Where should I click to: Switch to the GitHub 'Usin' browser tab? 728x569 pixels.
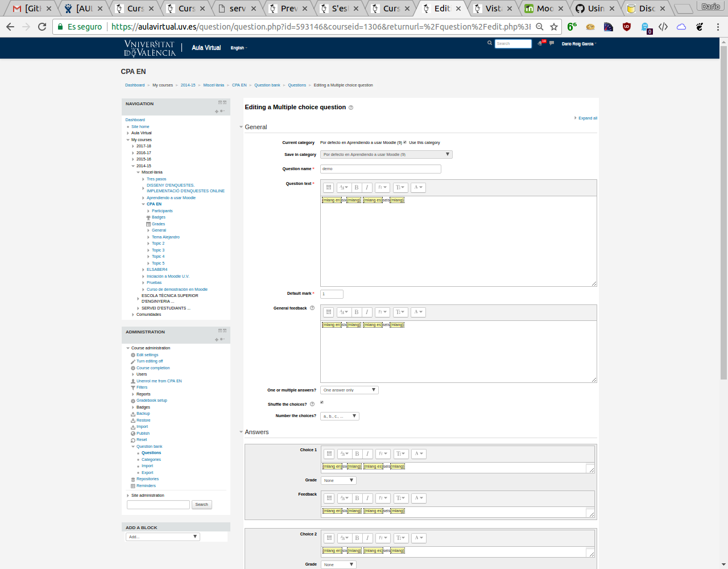(x=595, y=9)
